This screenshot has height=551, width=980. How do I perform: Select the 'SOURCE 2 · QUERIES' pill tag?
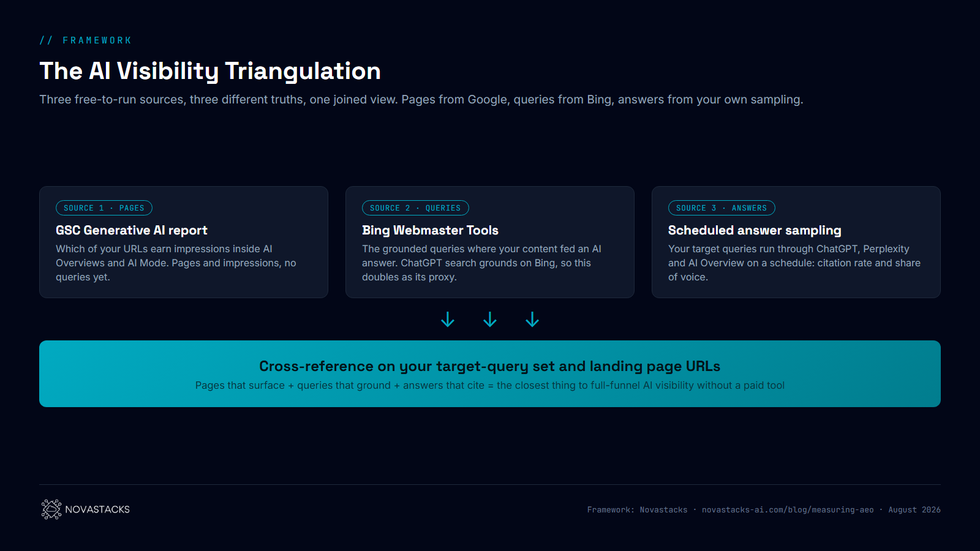[x=415, y=208]
